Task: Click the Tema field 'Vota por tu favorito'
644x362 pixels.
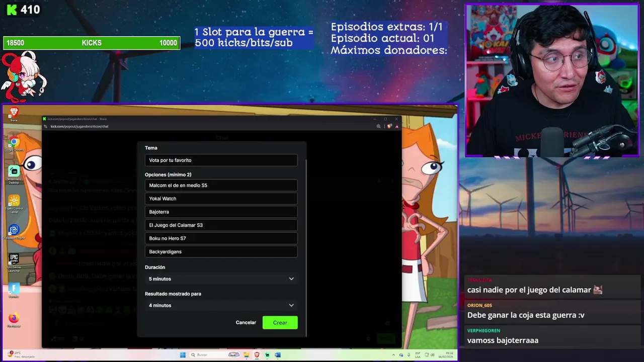Action: point(221,160)
